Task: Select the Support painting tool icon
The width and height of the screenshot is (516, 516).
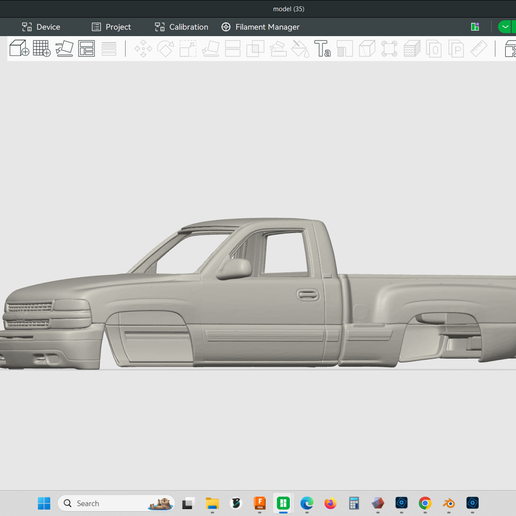Action: tap(278, 49)
